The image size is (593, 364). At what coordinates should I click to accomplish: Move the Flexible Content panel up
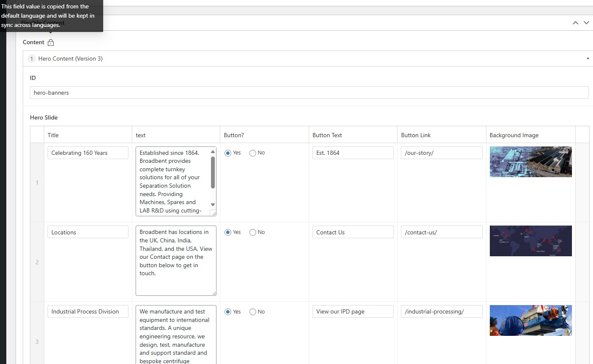(575, 23)
